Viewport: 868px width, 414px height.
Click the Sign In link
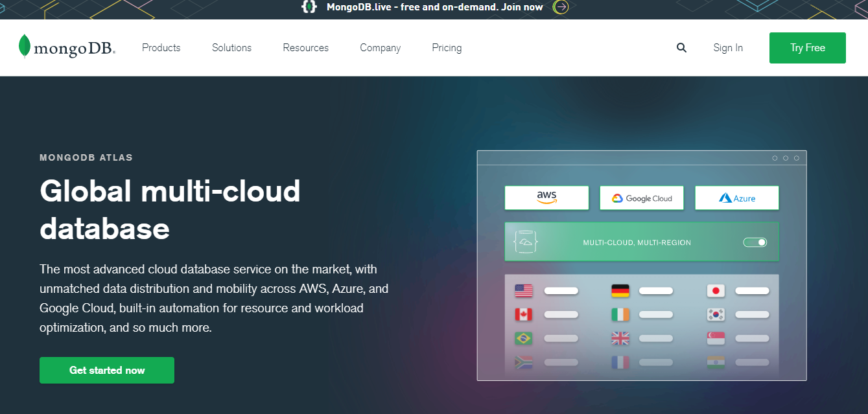click(x=728, y=47)
